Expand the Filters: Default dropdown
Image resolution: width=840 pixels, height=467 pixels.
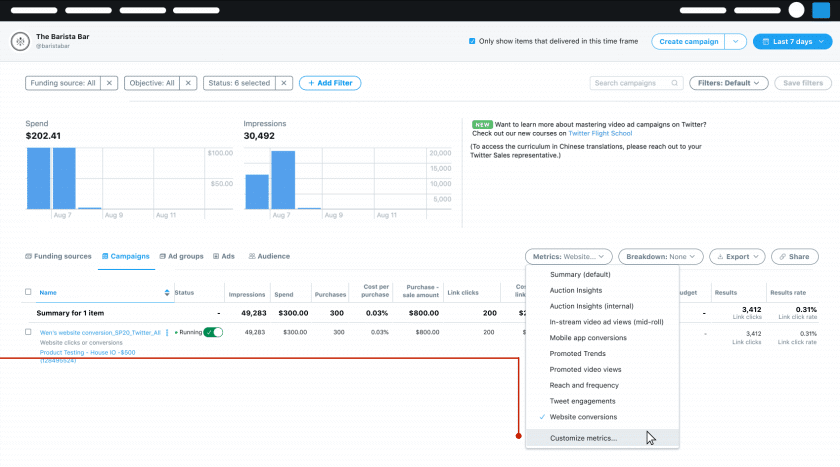coord(729,83)
